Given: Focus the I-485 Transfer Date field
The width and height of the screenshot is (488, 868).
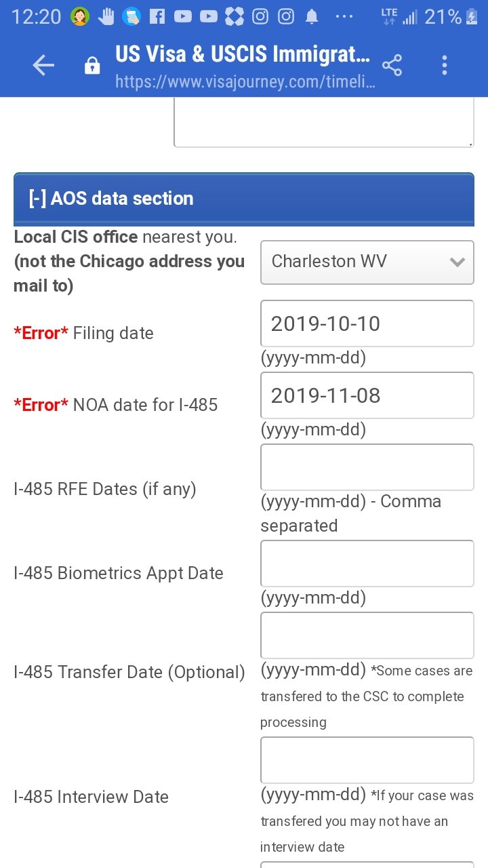Looking at the screenshot, I should coord(367,635).
